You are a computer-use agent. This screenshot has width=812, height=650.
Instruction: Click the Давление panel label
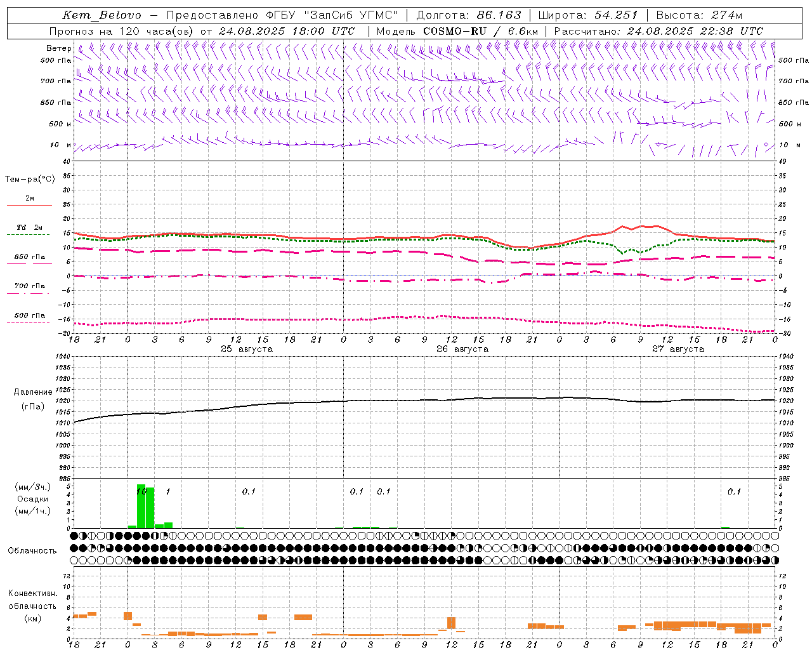33,392
